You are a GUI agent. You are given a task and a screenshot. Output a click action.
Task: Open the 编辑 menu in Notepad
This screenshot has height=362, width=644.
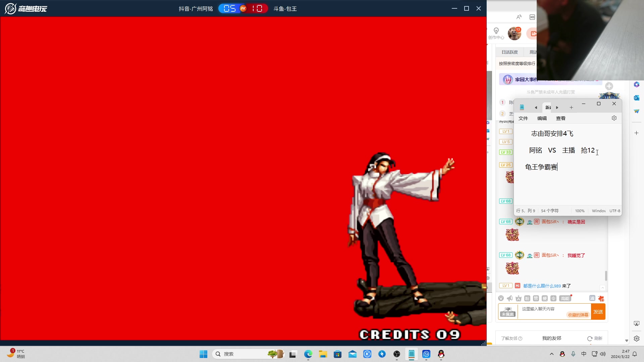pyautogui.click(x=542, y=118)
